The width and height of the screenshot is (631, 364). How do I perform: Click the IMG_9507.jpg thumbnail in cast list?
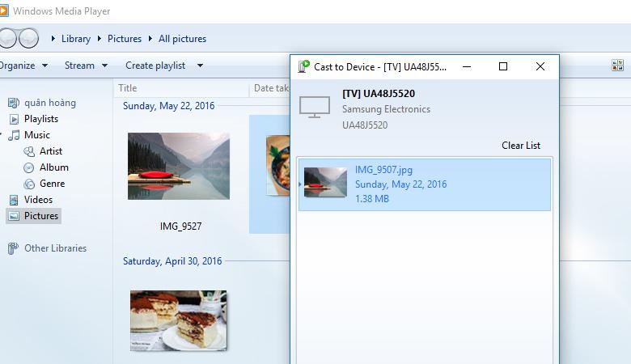(325, 183)
